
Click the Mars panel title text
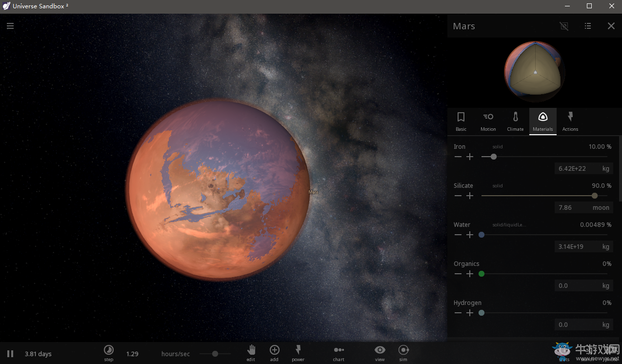point(464,26)
